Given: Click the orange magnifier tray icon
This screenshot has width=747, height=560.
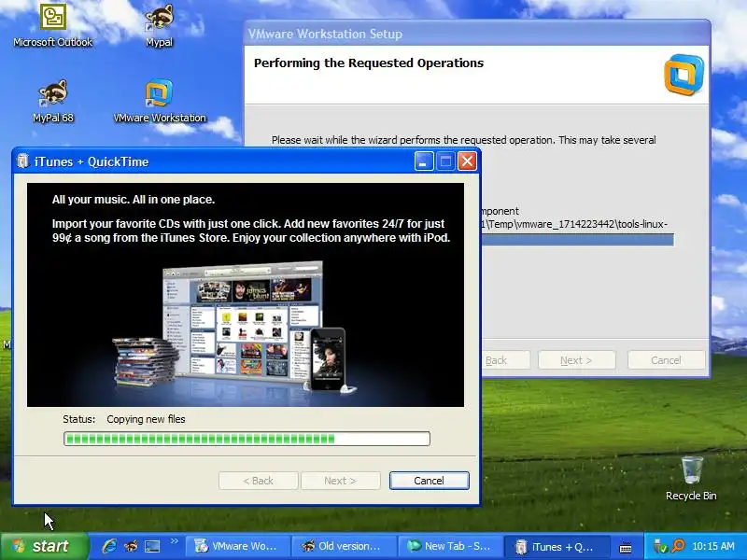Looking at the screenshot, I should [x=678, y=546].
